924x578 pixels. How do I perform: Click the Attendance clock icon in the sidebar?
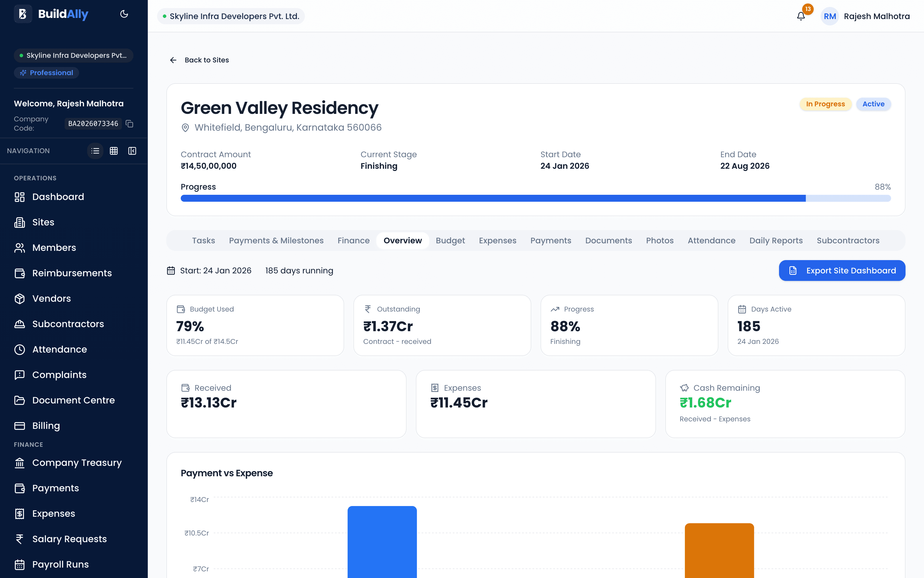pyautogui.click(x=19, y=349)
